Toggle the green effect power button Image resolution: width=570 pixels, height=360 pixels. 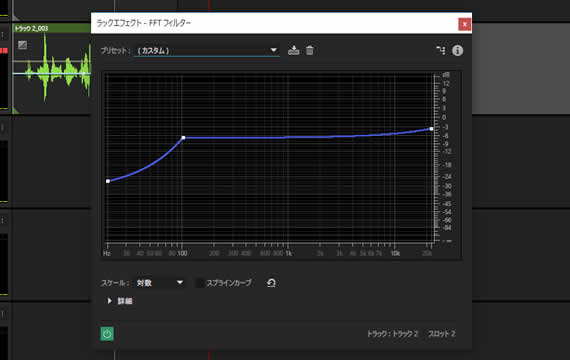pyautogui.click(x=107, y=333)
